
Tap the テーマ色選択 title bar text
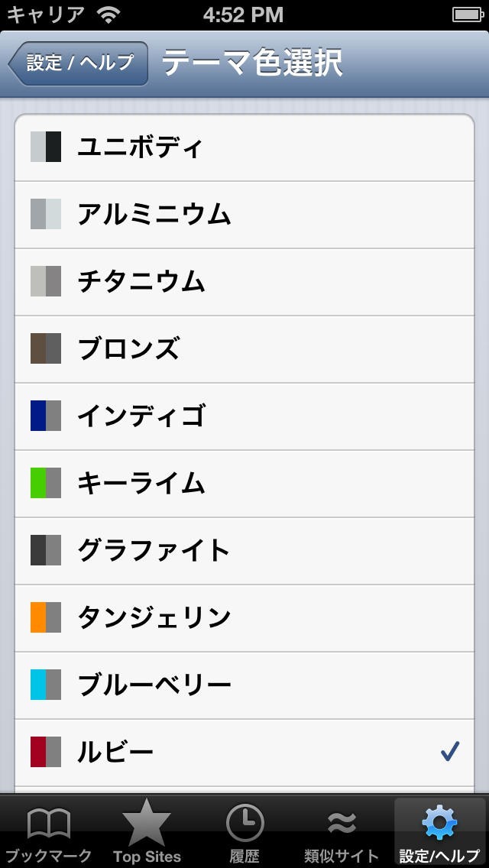(252, 63)
